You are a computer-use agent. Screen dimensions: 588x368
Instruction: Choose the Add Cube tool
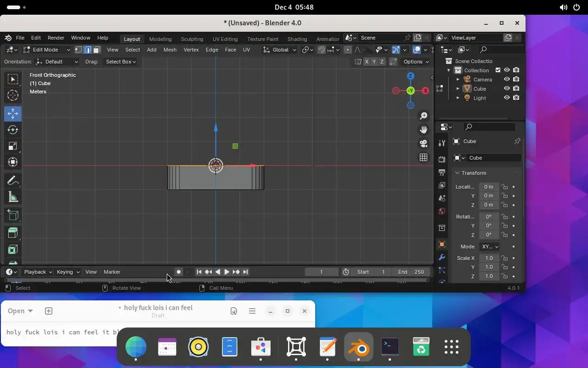pos(13,215)
